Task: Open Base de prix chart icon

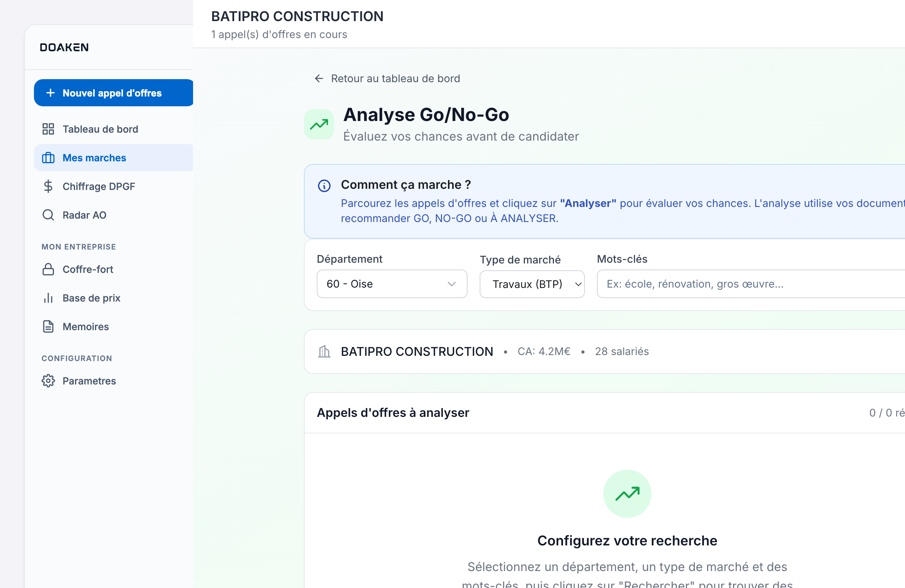Action: [48, 298]
